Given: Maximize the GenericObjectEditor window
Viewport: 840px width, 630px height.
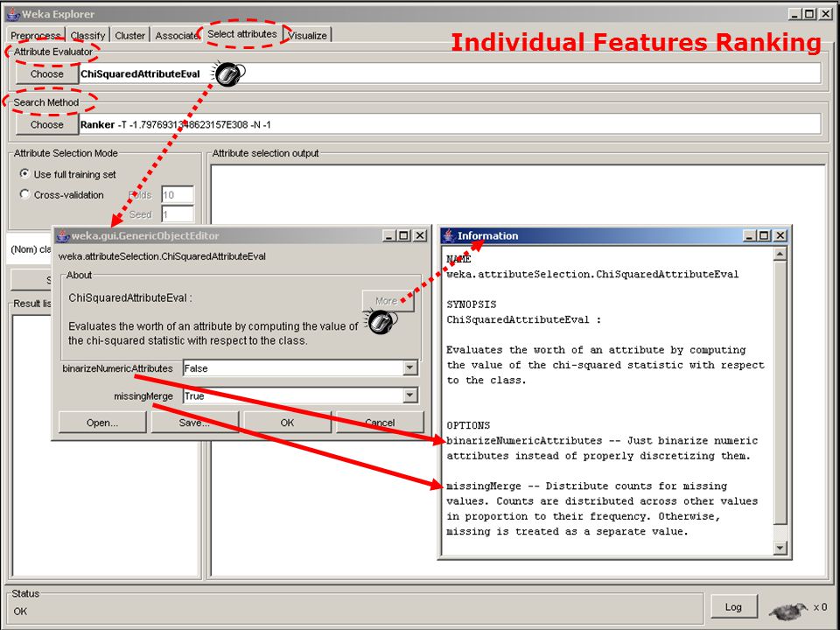Looking at the screenshot, I should (x=404, y=235).
